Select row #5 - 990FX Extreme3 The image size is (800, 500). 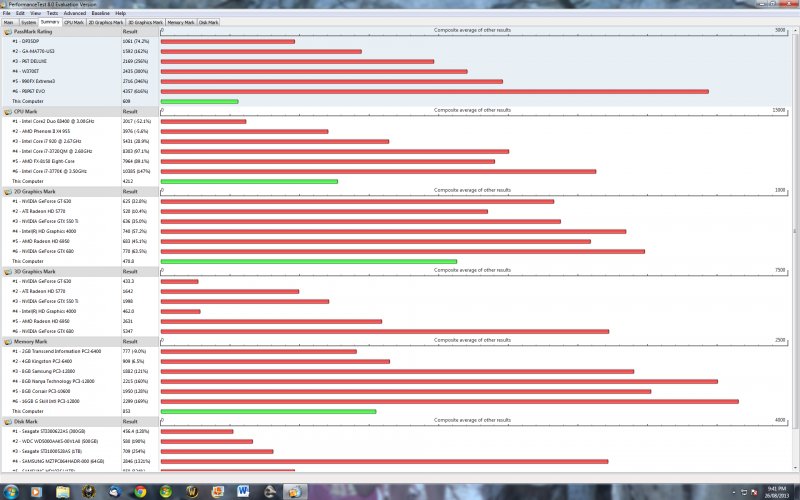coord(34,81)
